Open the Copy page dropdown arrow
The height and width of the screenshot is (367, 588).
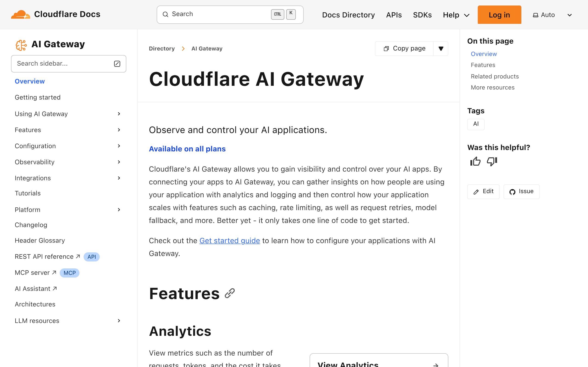coord(441,48)
